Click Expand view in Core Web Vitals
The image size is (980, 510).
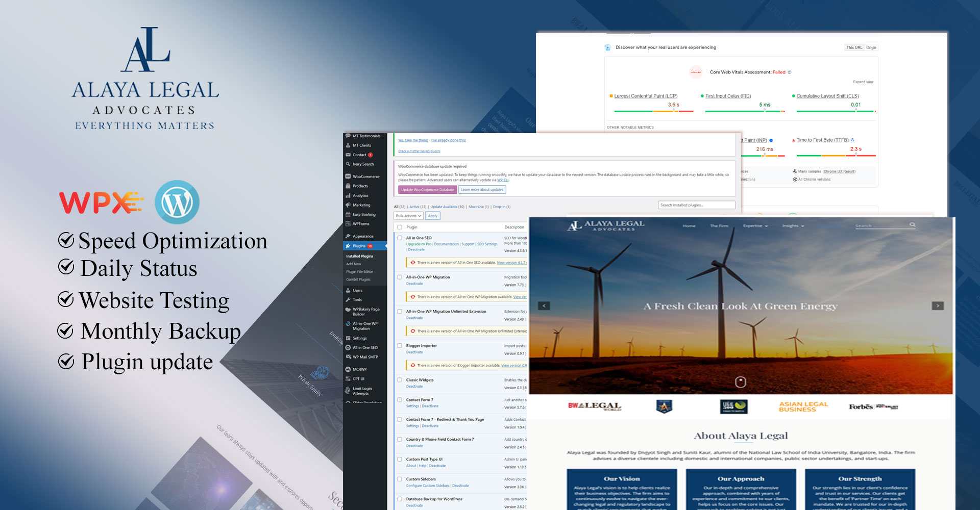863,82
